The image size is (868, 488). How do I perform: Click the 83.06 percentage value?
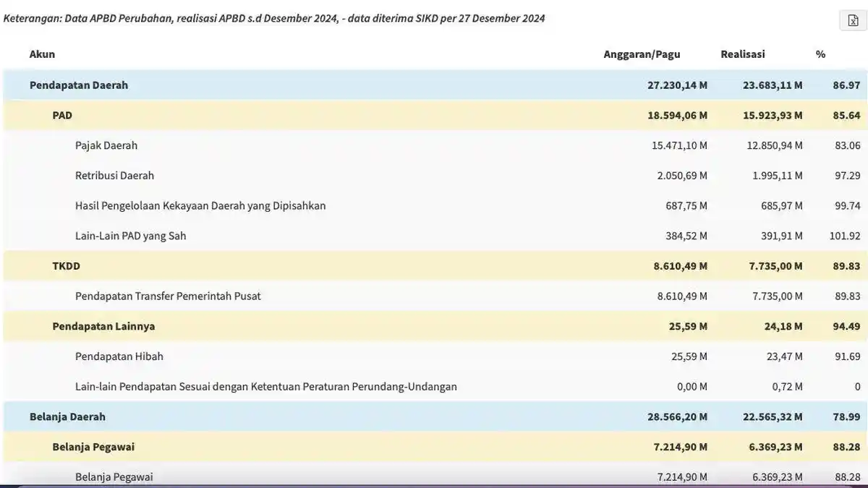[x=848, y=145]
